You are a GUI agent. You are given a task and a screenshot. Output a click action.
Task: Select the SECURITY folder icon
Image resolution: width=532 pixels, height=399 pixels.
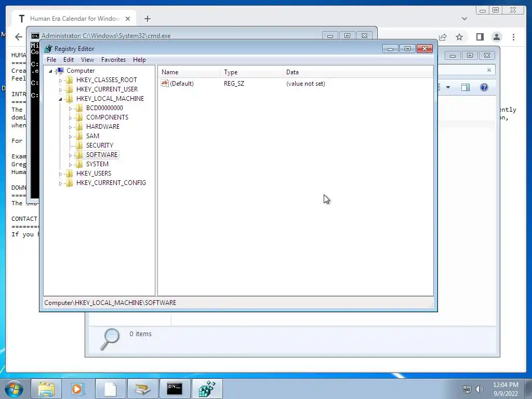point(79,145)
